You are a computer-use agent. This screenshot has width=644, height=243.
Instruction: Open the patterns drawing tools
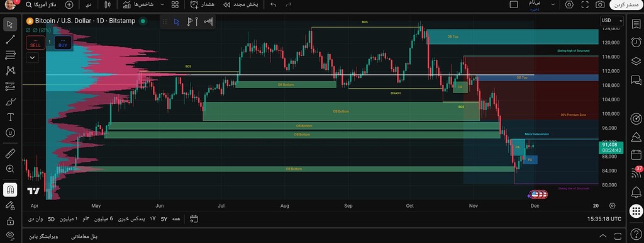click(x=10, y=71)
